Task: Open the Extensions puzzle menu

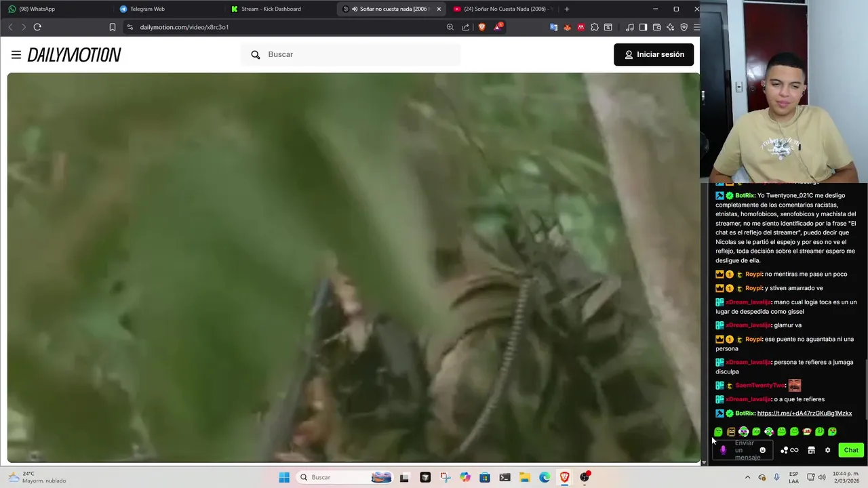Action: [595, 27]
